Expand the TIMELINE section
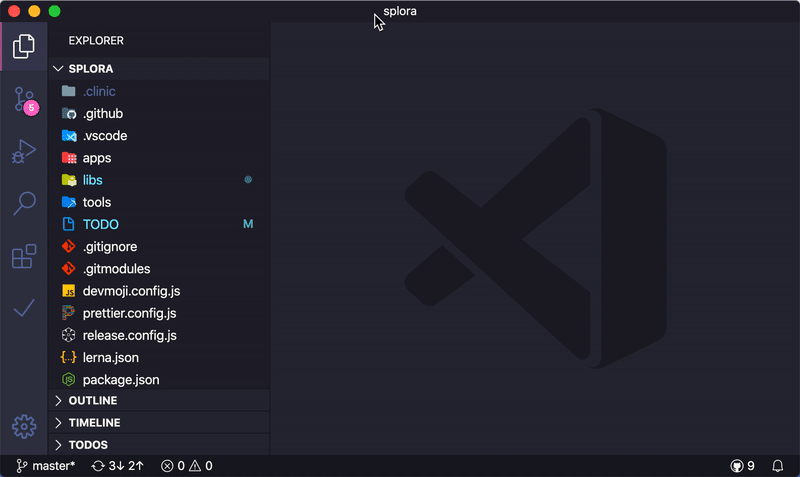This screenshot has height=477, width=800. 159,423
